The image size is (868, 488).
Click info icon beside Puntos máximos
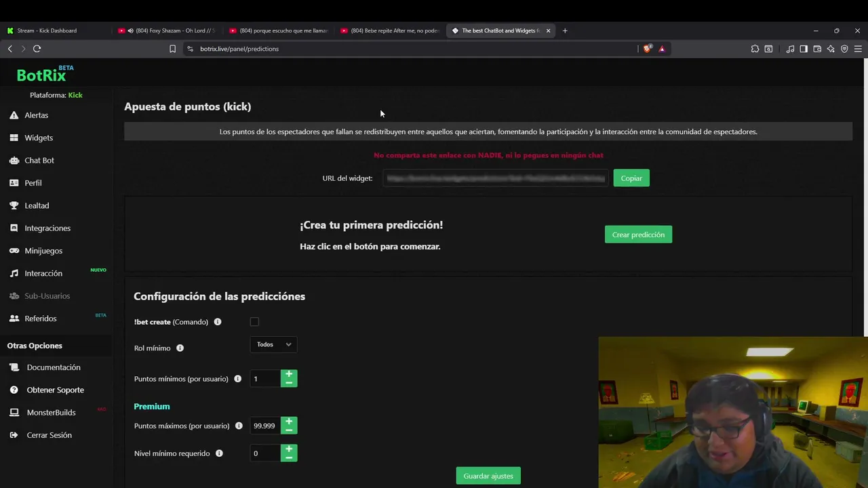click(x=239, y=426)
